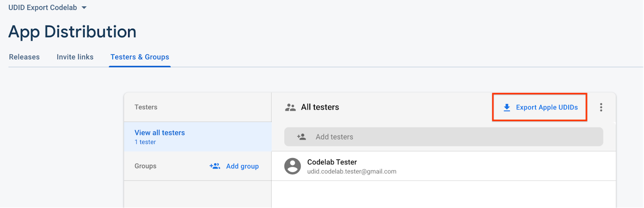Click the UDID Export Codelab project name
The height and width of the screenshot is (208, 644).
(42, 8)
